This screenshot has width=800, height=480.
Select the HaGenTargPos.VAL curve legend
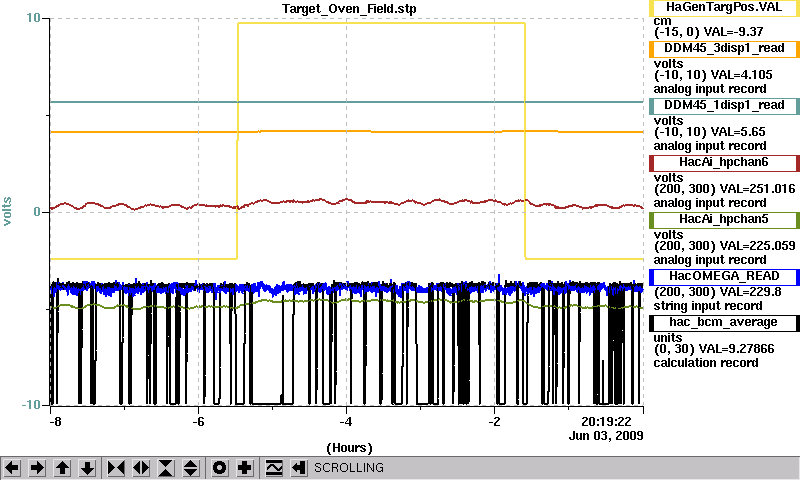(724, 8)
